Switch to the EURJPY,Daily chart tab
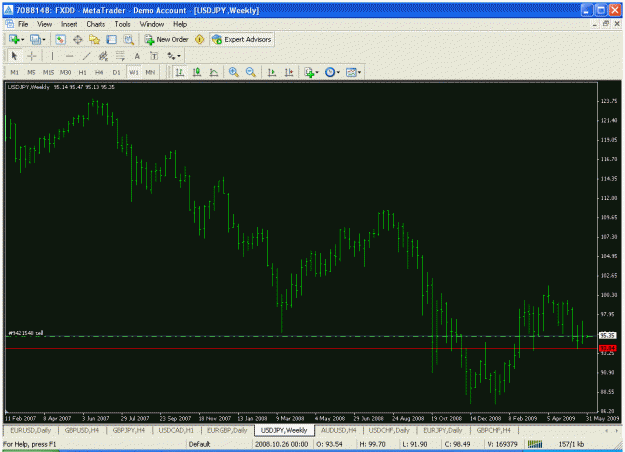The width and height of the screenshot is (625, 452). click(x=442, y=430)
